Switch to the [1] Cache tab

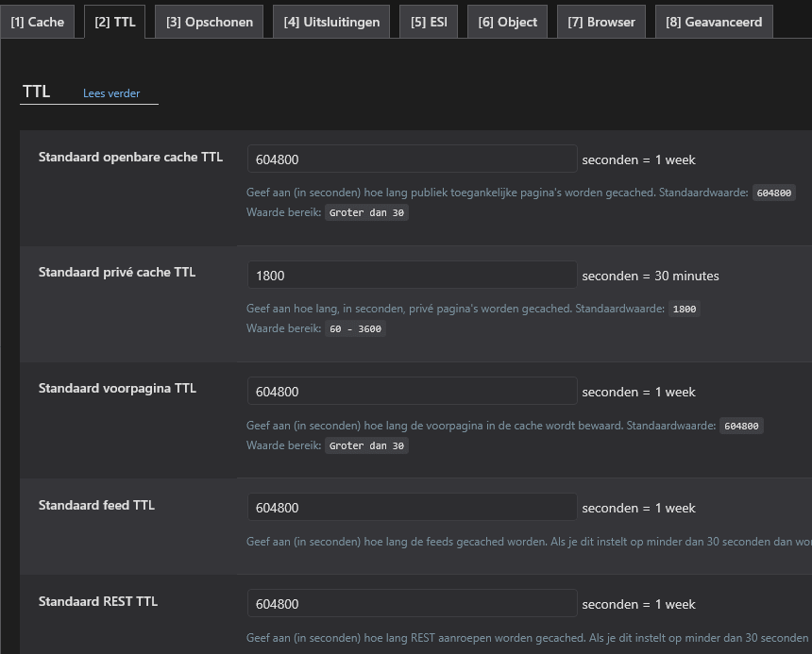tap(38, 22)
